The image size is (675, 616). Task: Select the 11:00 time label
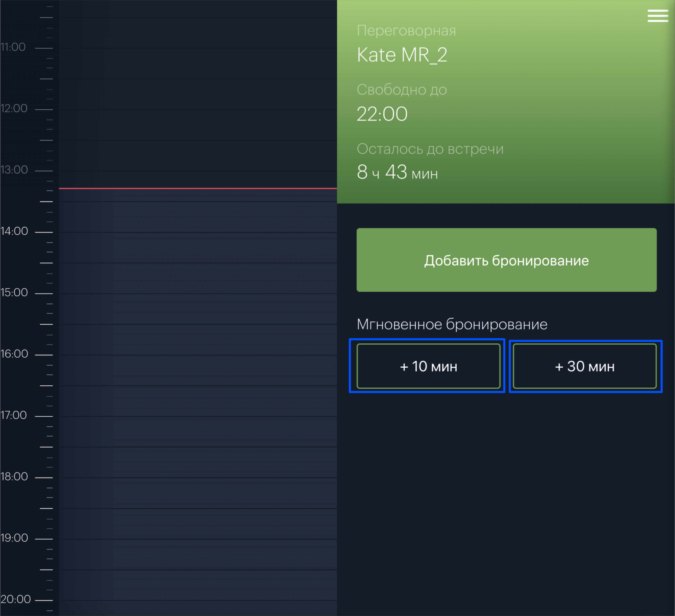pos(13,47)
